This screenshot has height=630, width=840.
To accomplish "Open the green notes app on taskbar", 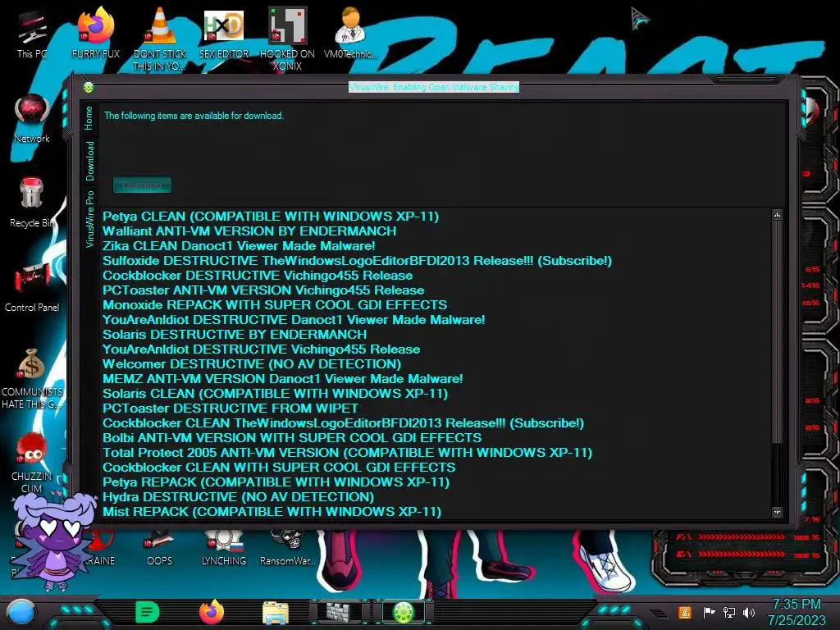I will pyautogui.click(x=148, y=612).
